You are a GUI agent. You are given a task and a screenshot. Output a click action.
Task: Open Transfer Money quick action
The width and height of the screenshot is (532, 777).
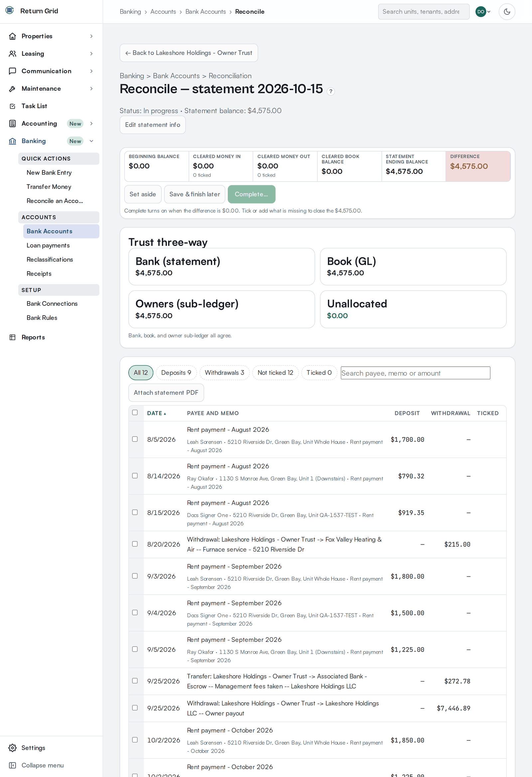(x=49, y=187)
